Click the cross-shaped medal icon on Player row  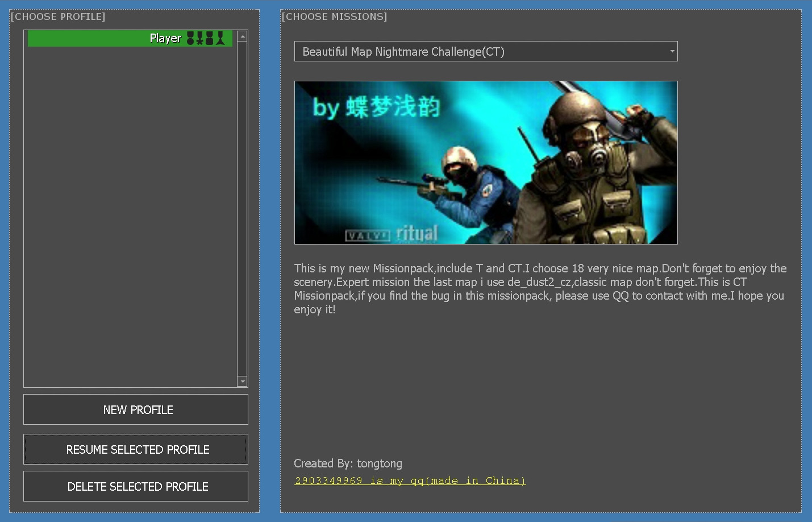coord(199,38)
